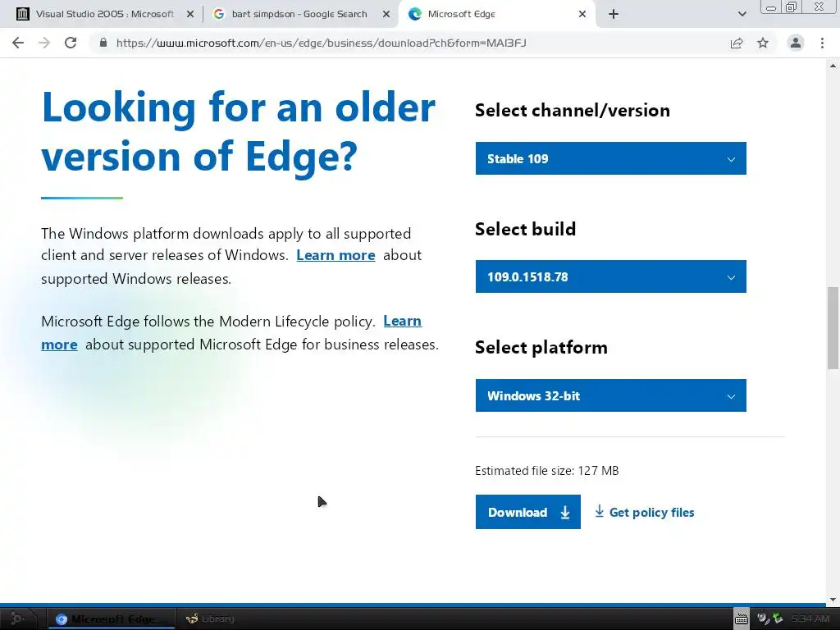The width and height of the screenshot is (840, 630).
Task: Select Microsoft Edge taskbar window
Action: pyautogui.click(x=112, y=619)
